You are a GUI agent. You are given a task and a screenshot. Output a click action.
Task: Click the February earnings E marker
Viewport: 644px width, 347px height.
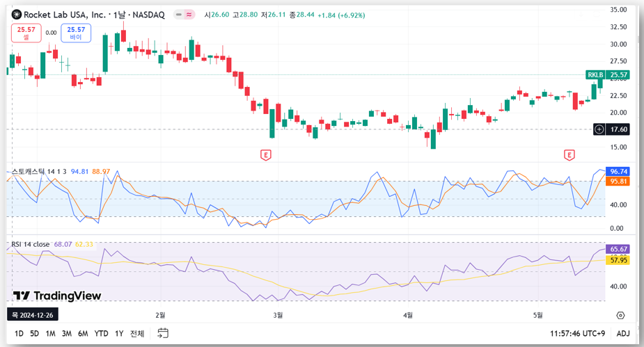click(x=266, y=155)
